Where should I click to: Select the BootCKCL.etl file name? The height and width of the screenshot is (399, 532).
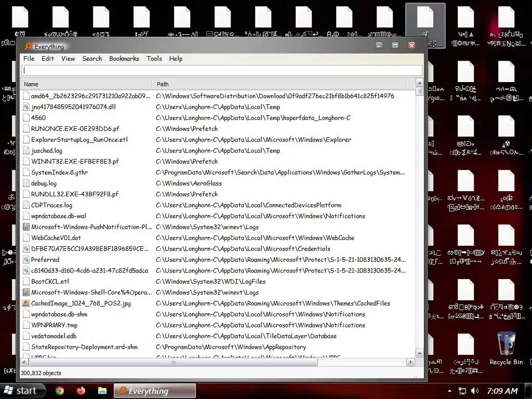(x=50, y=281)
